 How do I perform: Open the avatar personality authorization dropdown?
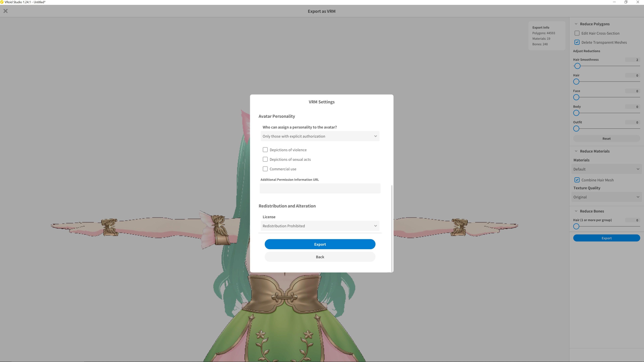click(320, 136)
